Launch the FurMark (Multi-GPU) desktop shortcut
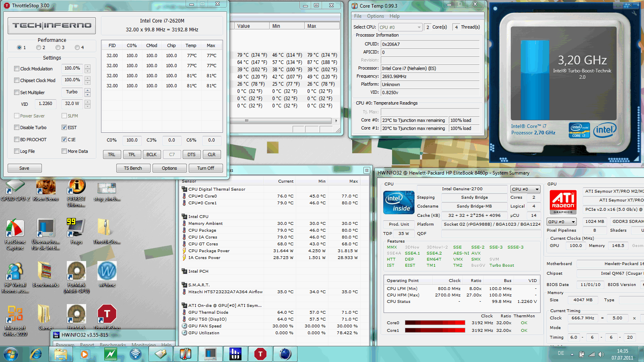The height and width of the screenshot is (362, 644). pos(76,278)
